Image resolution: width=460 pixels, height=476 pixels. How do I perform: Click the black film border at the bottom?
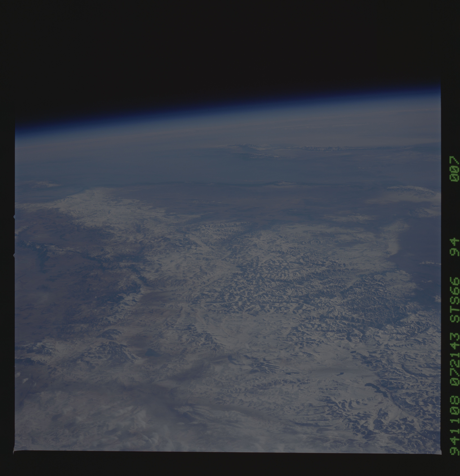[x=219, y=465]
